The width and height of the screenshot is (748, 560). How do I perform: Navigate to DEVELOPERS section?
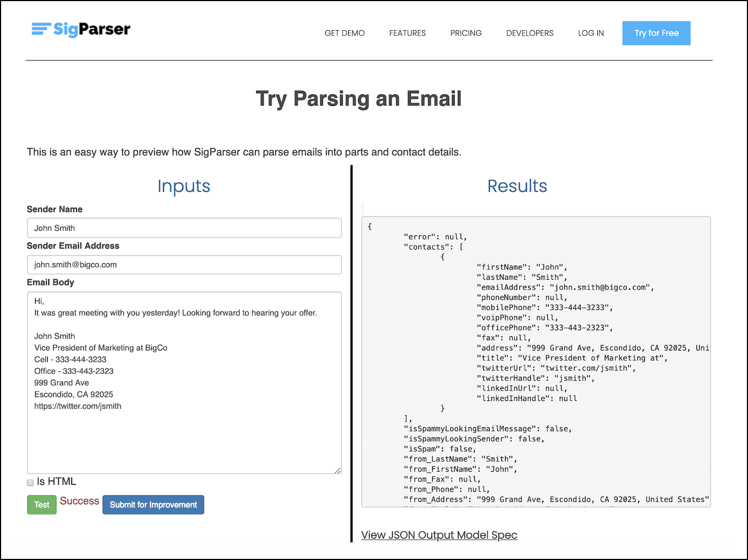click(530, 33)
